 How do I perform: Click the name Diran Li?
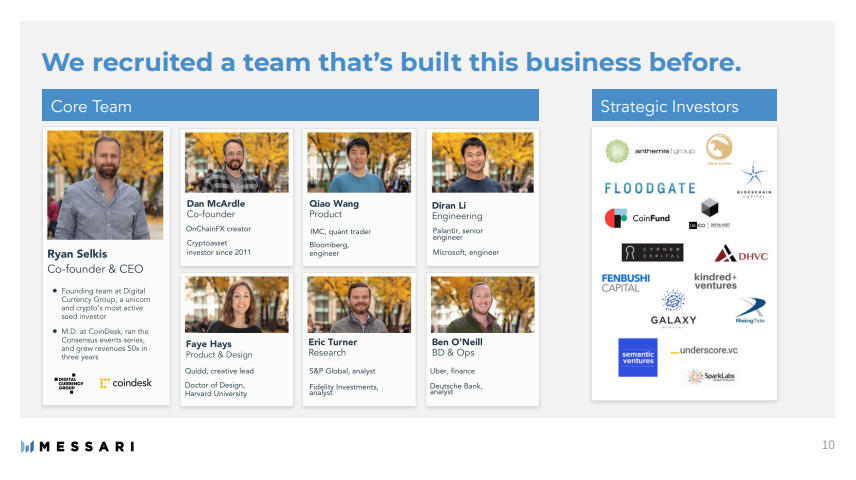pyautogui.click(x=449, y=205)
